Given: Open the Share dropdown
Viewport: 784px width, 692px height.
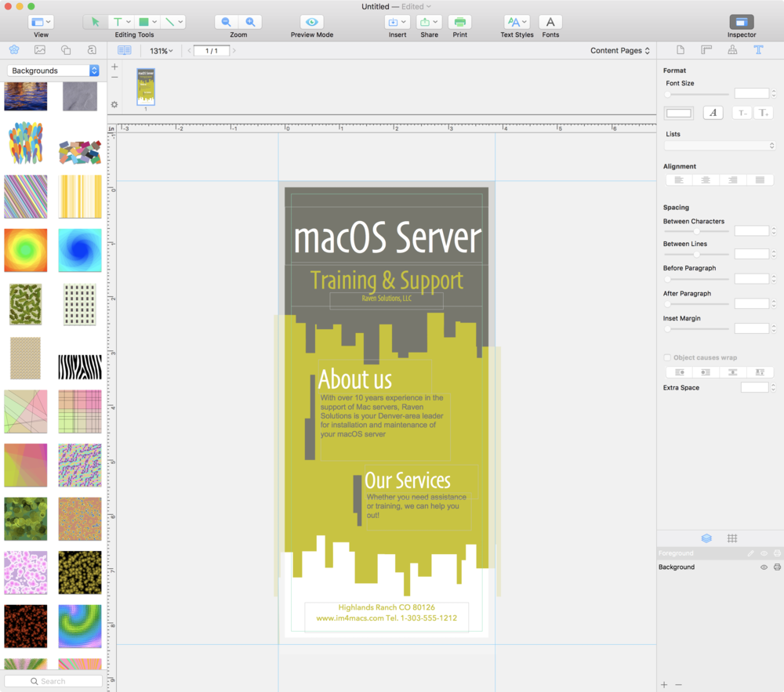Looking at the screenshot, I should point(429,22).
